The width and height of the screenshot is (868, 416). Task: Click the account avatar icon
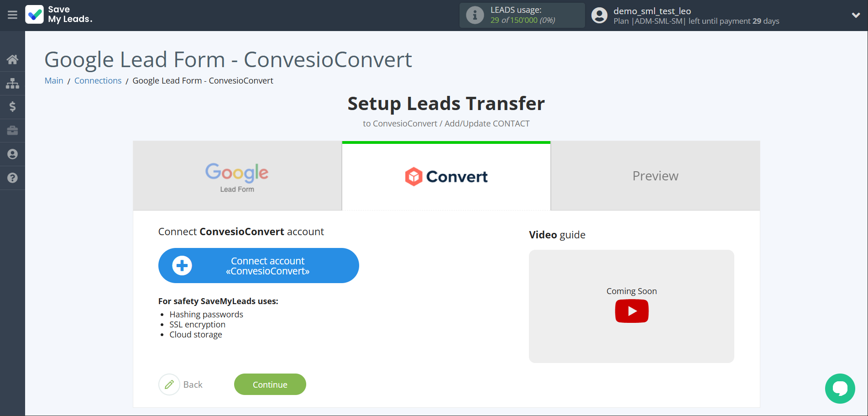tap(599, 15)
